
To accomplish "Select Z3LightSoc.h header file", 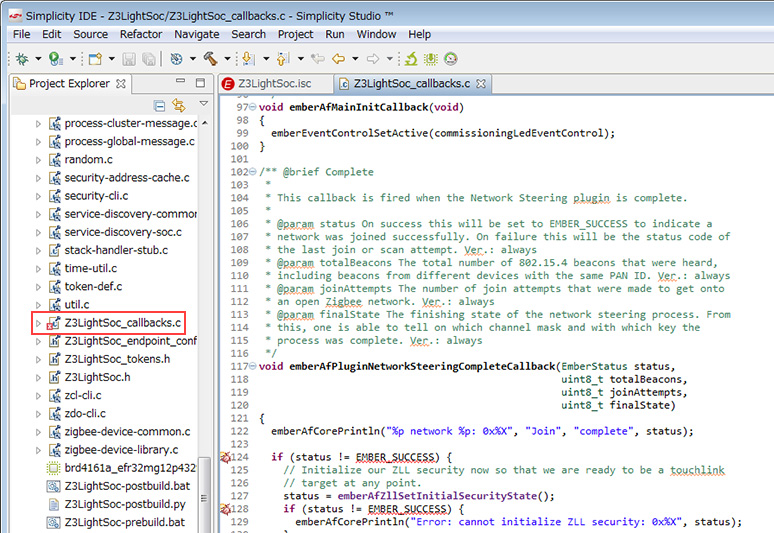I will click(x=97, y=378).
